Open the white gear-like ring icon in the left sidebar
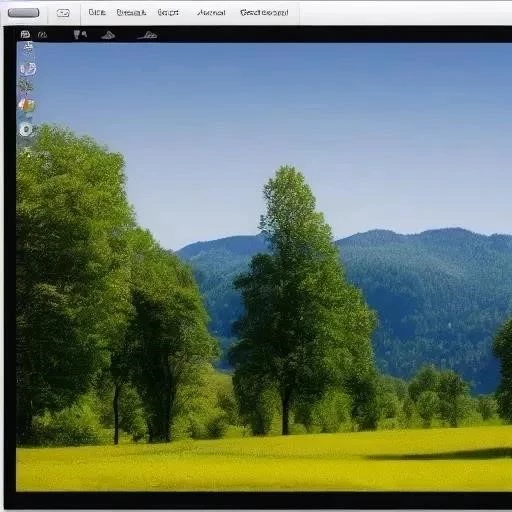Viewport: 512px width, 512px height. (26, 130)
